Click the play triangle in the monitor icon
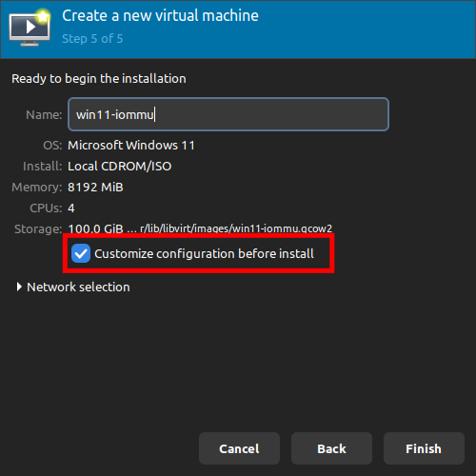 click(30, 27)
